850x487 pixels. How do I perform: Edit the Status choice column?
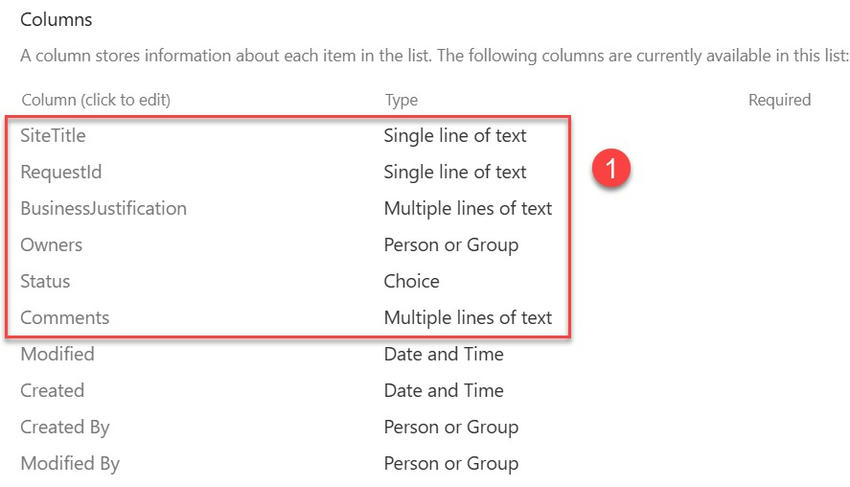pos(45,281)
